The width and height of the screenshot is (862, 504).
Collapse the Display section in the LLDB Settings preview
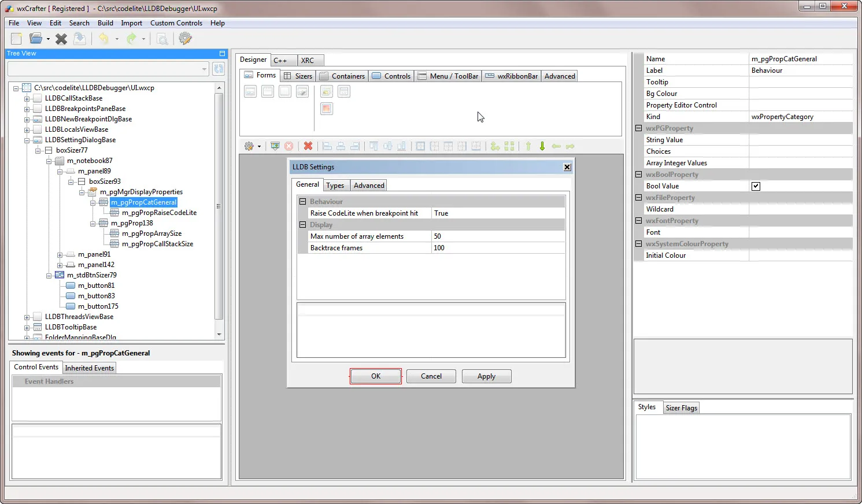click(302, 224)
